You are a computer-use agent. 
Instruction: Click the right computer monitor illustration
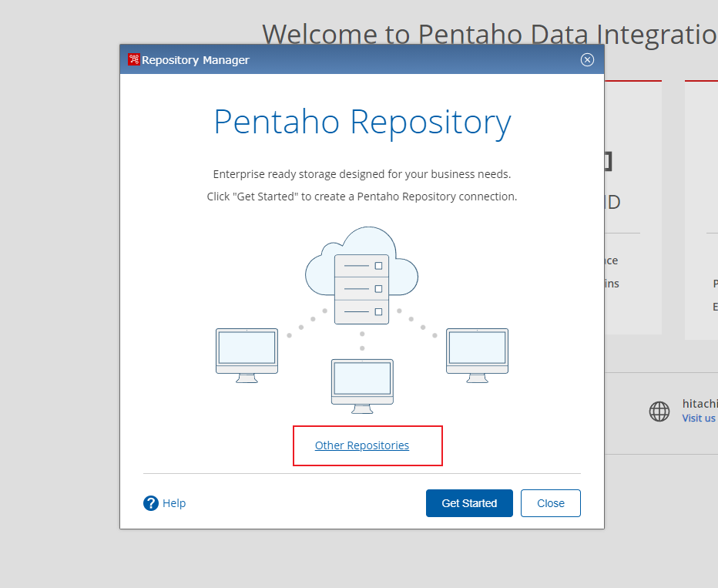[477, 355]
